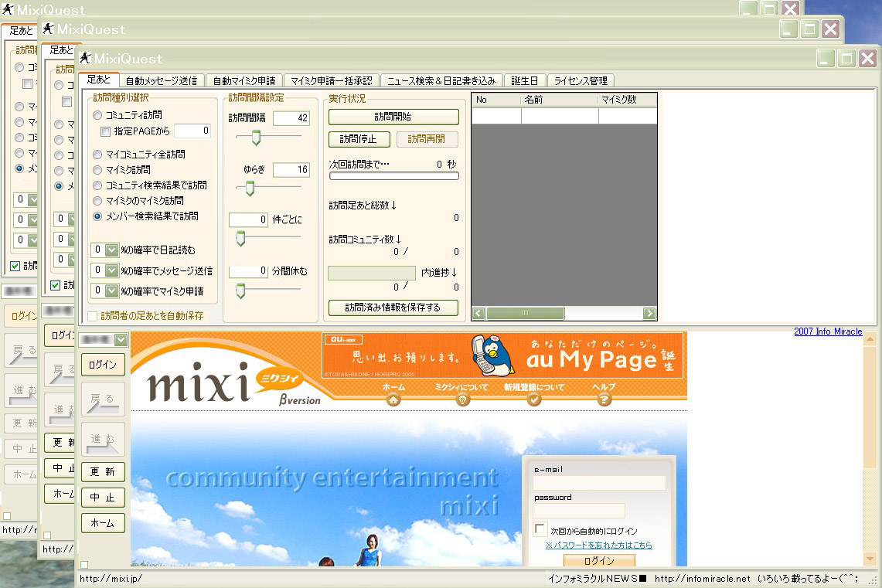Open the 自動メッセージ送信 tab

[x=162, y=80]
